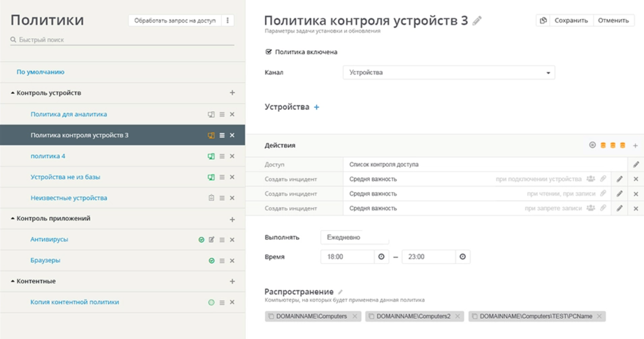Image resolution: width=644 pixels, height=339 pixels.
Task: Click the Отменить button
Action: (612, 20)
